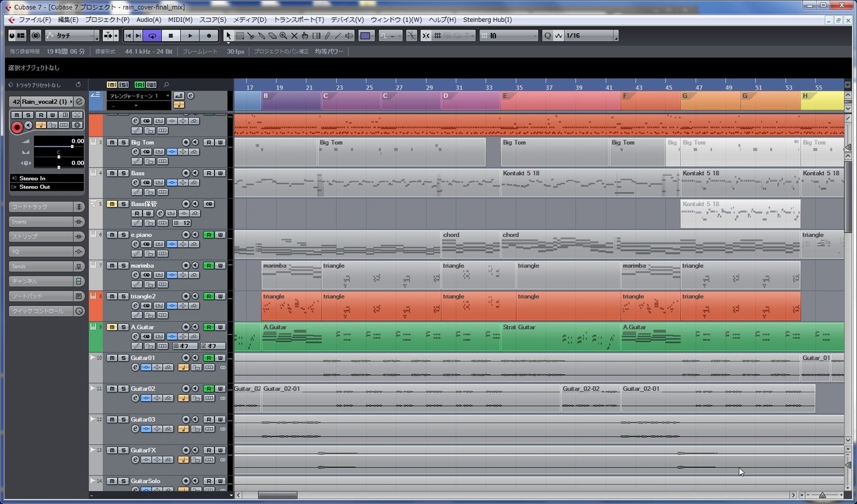Open the アレンジャーチェーン 1 dropdown

tap(139, 96)
